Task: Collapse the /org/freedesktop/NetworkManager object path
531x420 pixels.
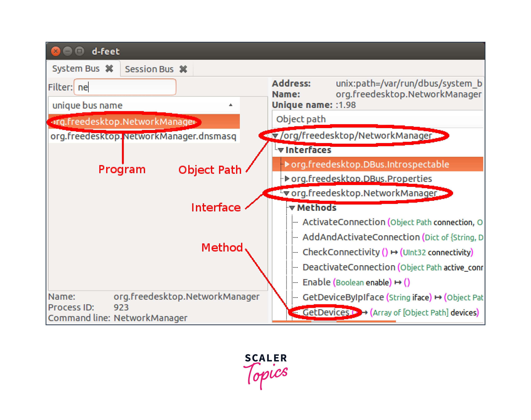Action: point(275,136)
